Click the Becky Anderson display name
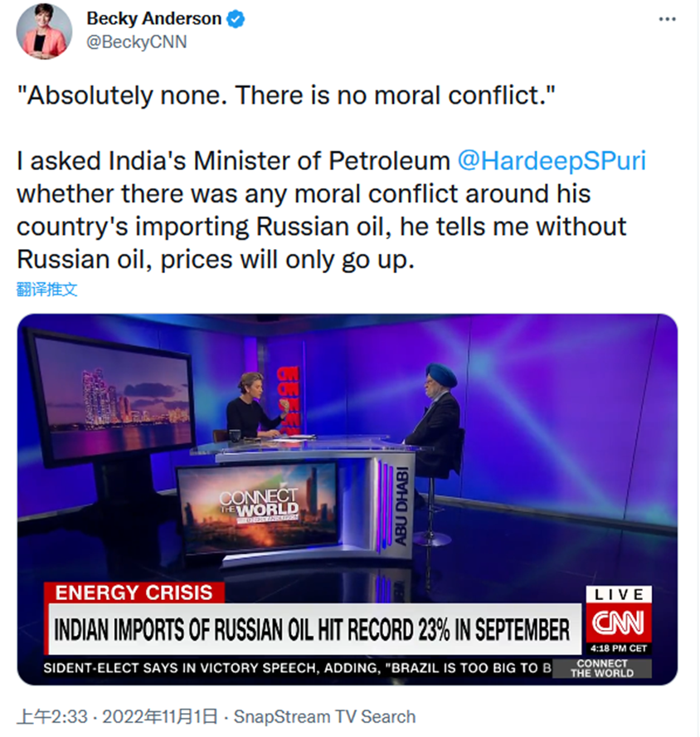Viewport: 700px width, 737px height. click(x=153, y=18)
